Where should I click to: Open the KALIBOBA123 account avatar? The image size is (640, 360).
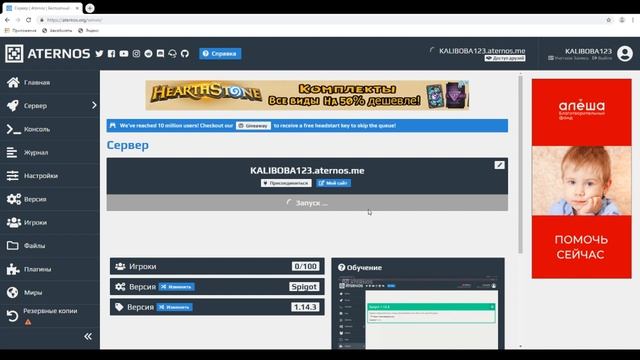coord(624,53)
